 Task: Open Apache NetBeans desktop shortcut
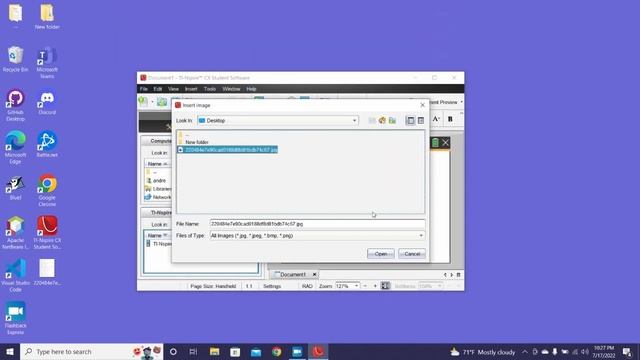[16, 233]
